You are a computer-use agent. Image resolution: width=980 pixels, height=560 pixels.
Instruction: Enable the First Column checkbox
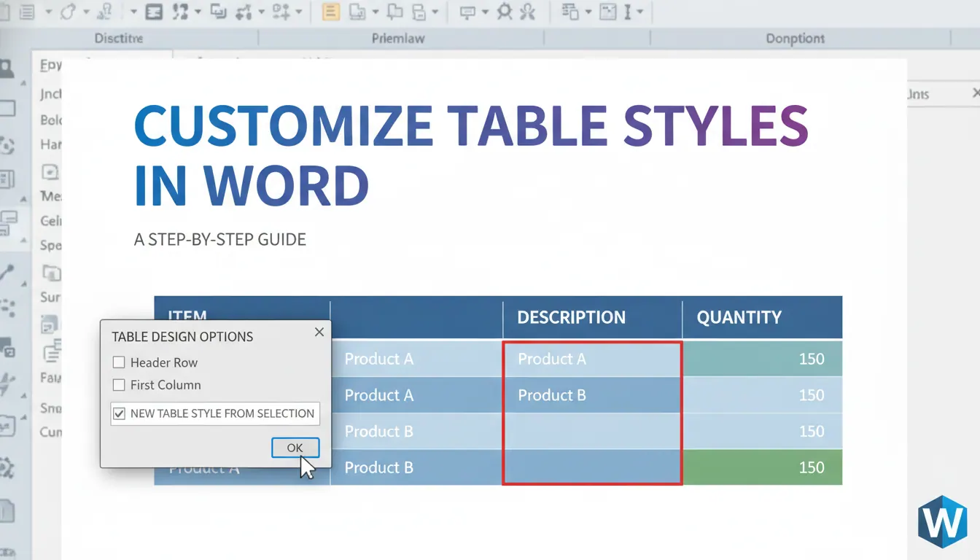pos(119,385)
